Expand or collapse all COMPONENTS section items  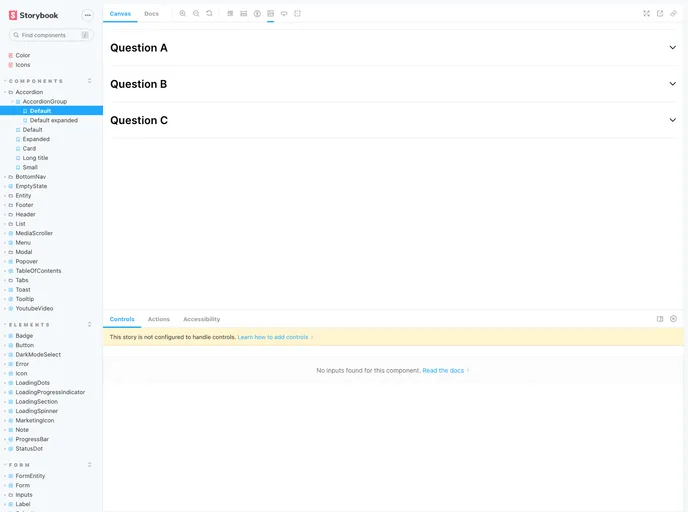(90, 81)
